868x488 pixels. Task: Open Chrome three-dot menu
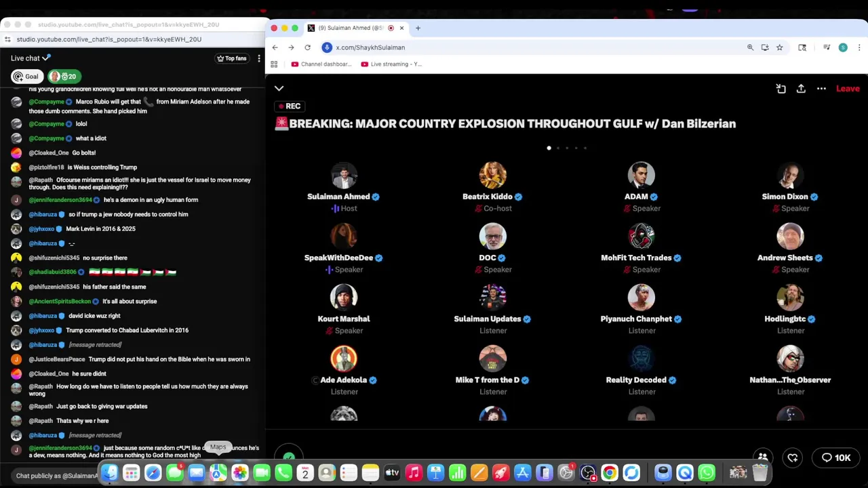coord(859,47)
